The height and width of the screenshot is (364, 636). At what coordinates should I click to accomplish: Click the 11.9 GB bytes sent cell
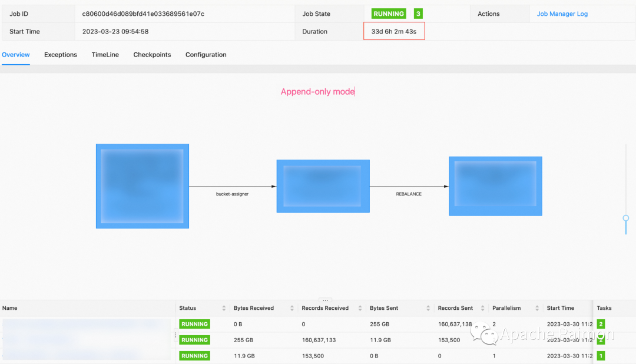pyautogui.click(x=380, y=340)
